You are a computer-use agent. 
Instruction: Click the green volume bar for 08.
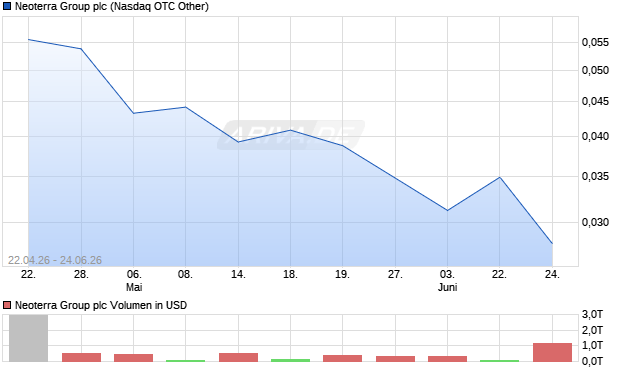click(185, 361)
